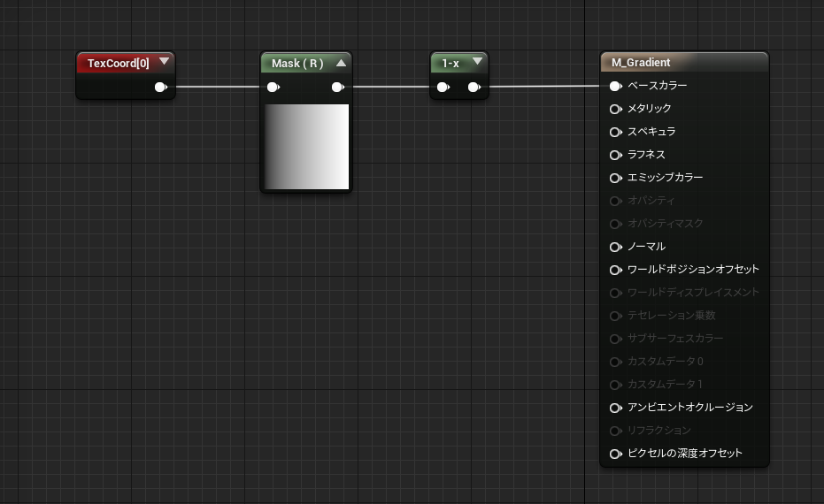Collapse the Mask (R) node preview
The height and width of the screenshot is (504, 824).
(341, 63)
